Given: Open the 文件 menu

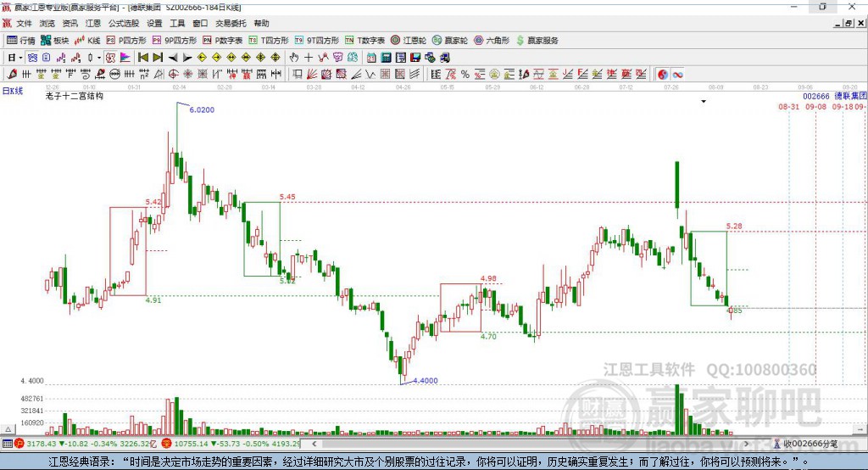Looking at the screenshot, I should 24,23.
